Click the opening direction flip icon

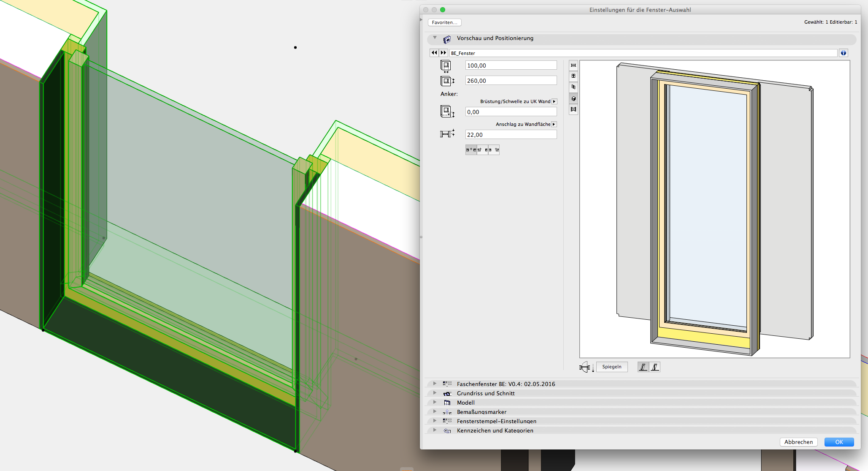586,367
